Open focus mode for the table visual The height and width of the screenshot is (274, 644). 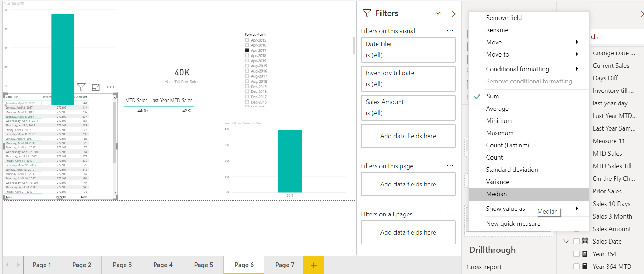click(x=96, y=87)
